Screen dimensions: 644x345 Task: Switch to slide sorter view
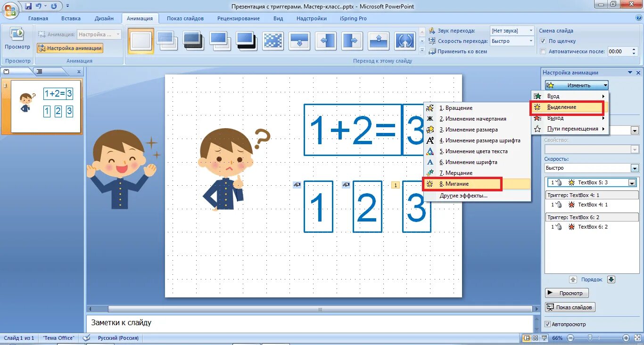(x=536, y=338)
